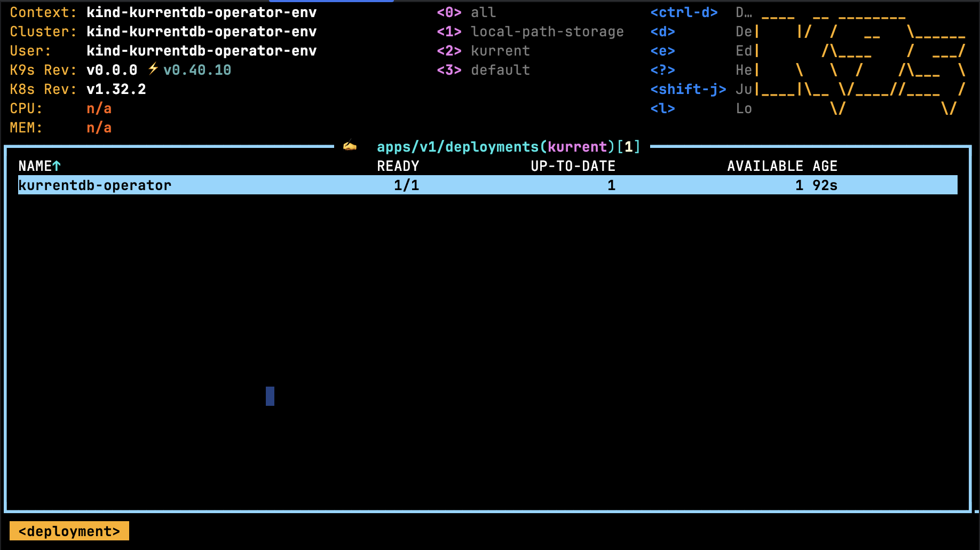980x550 pixels.
Task: Click the lightning bolt update icon
Action: click(x=153, y=69)
